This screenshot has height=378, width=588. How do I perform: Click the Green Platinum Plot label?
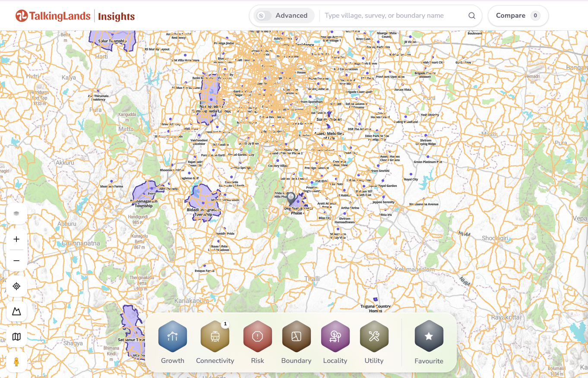pyautogui.click(x=428, y=162)
